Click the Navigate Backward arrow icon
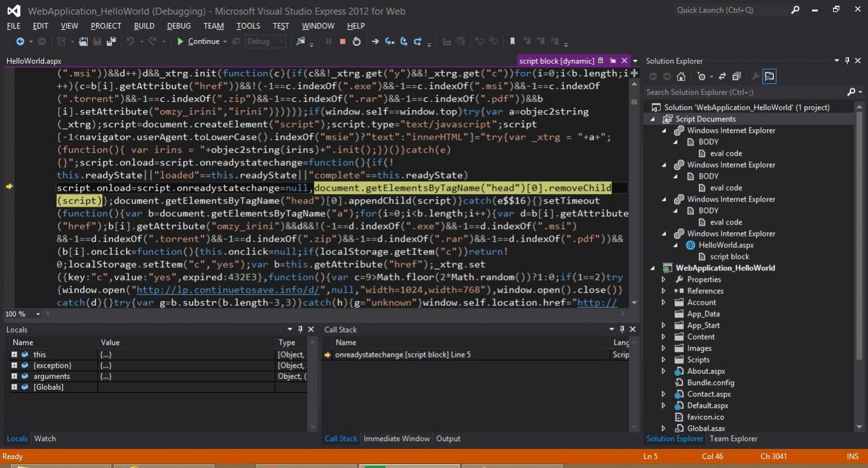The image size is (868, 468). pos(20,41)
